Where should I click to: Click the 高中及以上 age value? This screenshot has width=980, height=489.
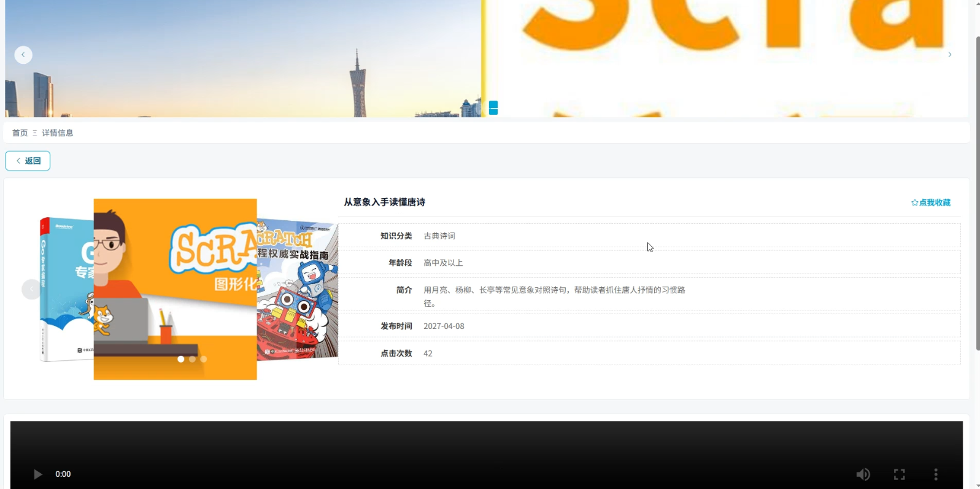point(443,263)
